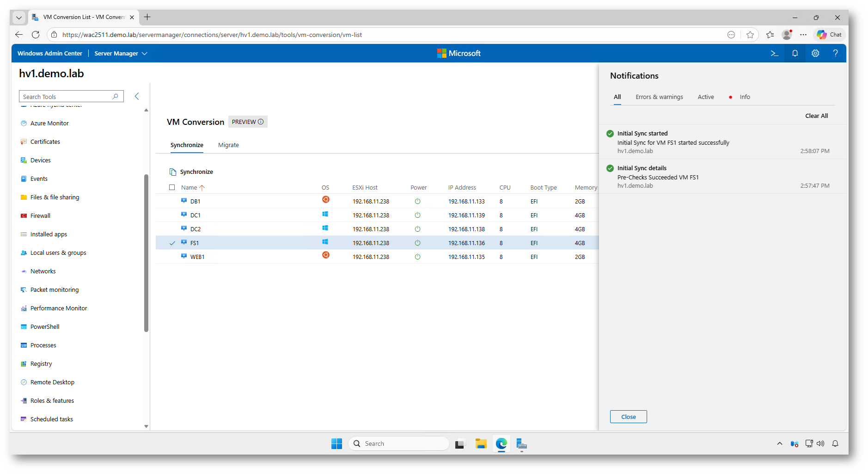This screenshot has width=868, height=474.
Task: Toggle the select-all checkbox in Name header
Action: [172, 187]
